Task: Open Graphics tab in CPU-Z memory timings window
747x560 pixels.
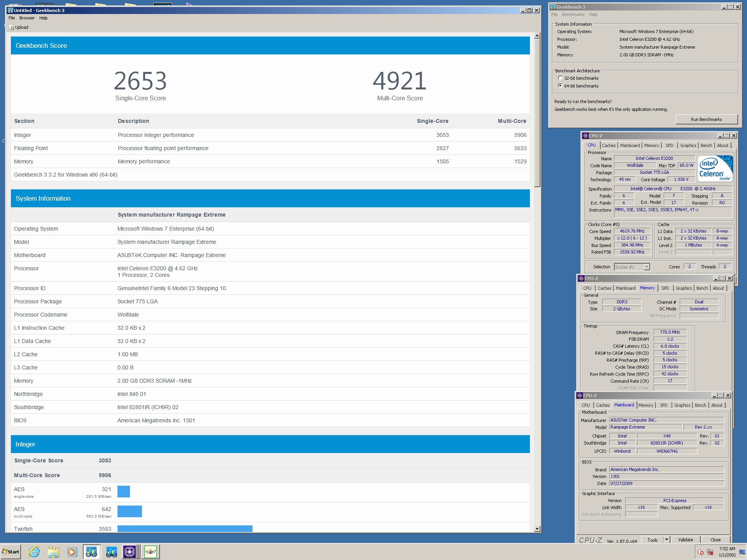Action: (684, 288)
